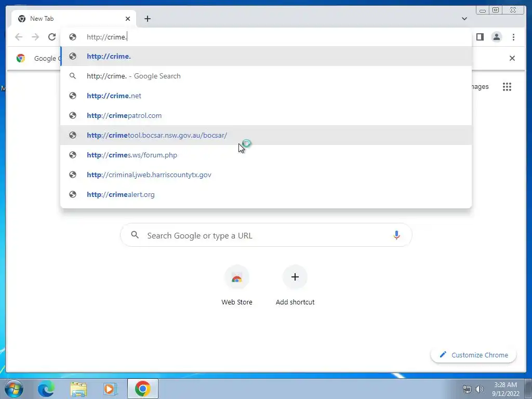
Task: Open the clock showing 3:28 AM
Action: click(x=506, y=389)
